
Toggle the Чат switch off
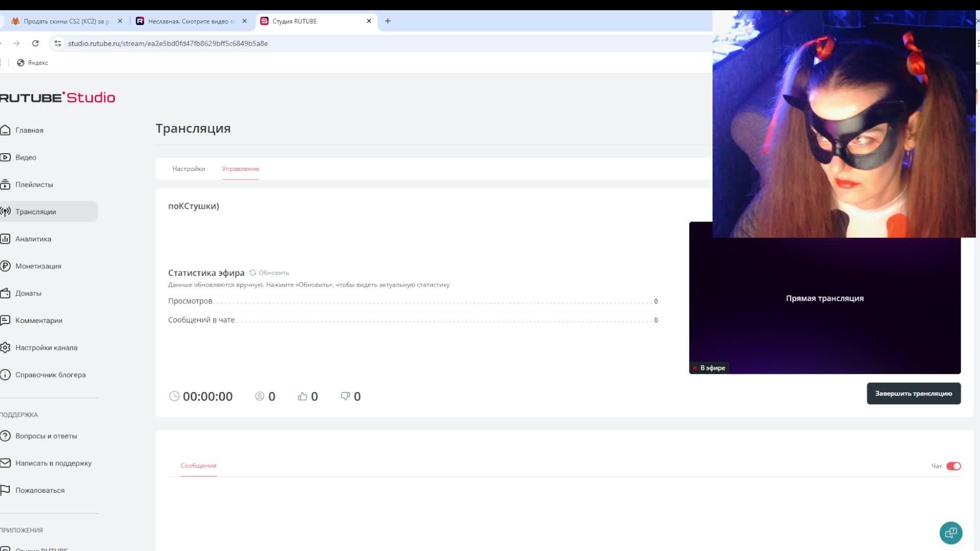(x=953, y=466)
